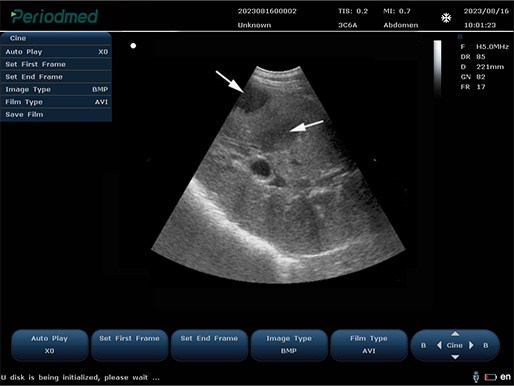Select Auto Play in the Cine menu
Image resolution: width=514 pixels, height=386 pixels.
56,52
